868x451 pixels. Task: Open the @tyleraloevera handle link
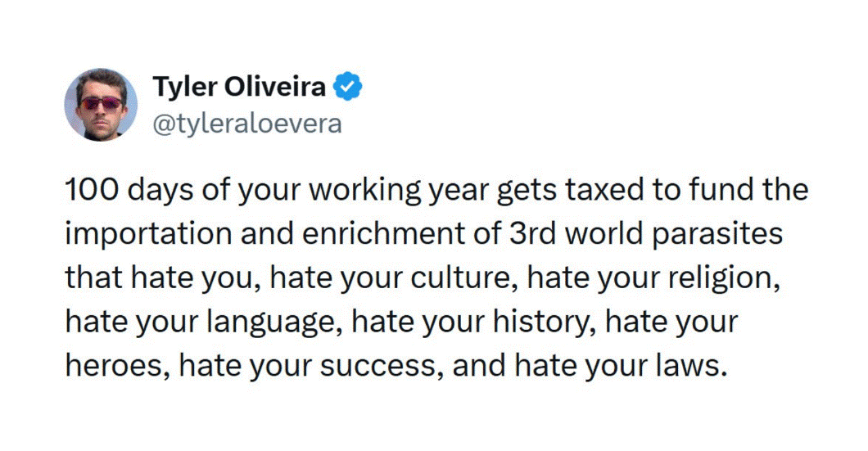coord(246,124)
